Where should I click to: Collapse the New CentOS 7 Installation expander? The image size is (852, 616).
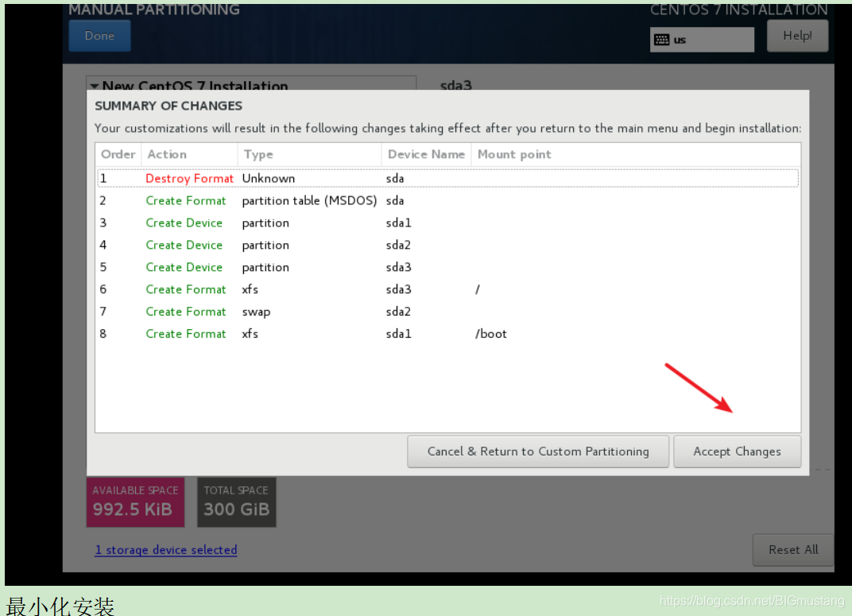coord(95,86)
